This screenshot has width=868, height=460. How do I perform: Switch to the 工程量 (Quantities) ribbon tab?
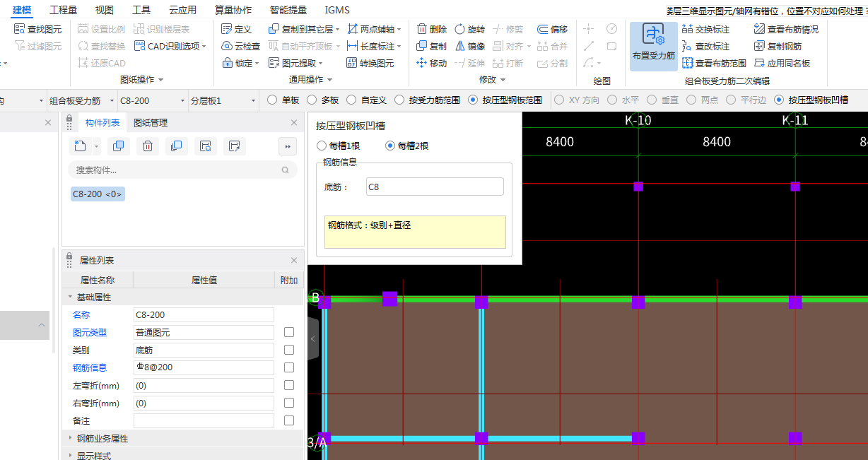click(64, 10)
